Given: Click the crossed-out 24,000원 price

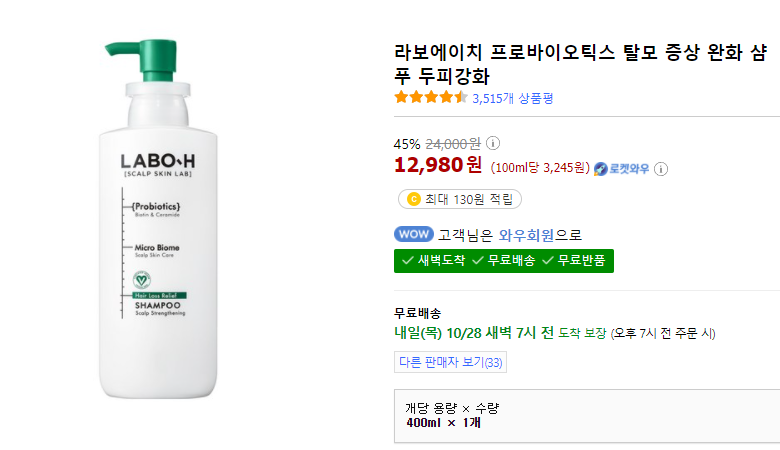Looking at the screenshot, I should [453, 143].
